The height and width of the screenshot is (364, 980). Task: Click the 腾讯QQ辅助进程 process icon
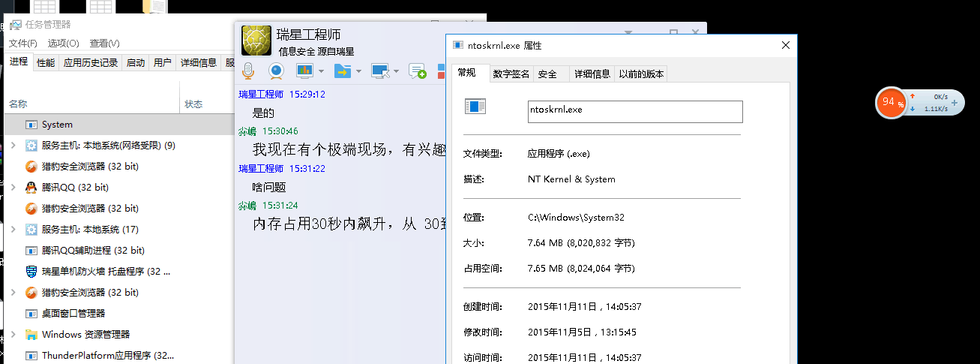(x=31, y=251)
